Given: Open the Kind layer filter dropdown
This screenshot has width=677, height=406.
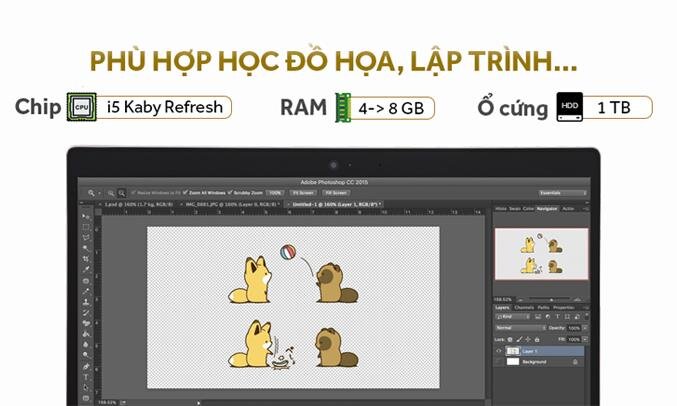Looking at the screenshot, I should (x=514, y=317).
